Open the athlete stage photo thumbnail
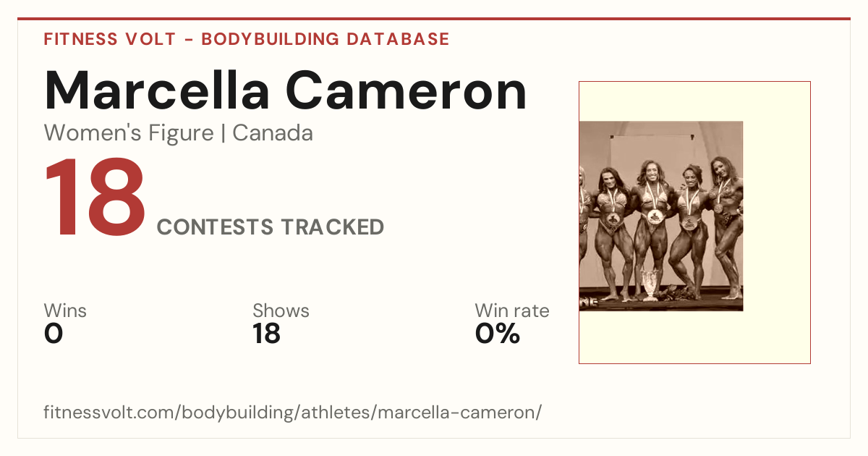The width and height of the screenshot is (868, 456). click(x=661, y=216)
